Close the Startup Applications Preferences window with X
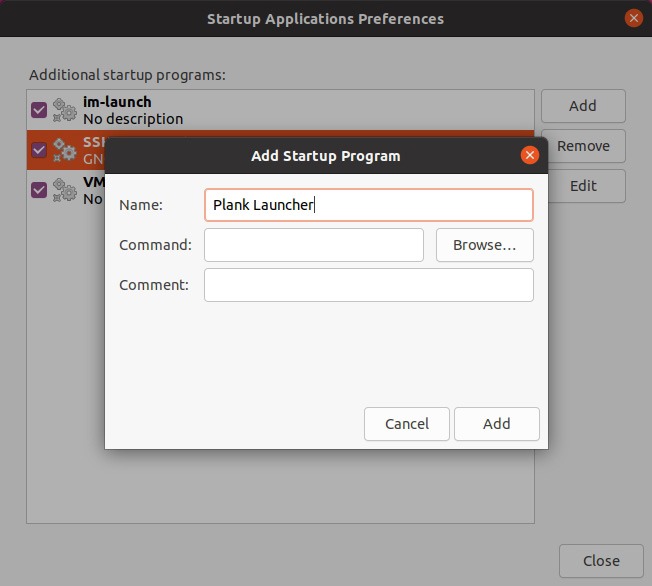The height and width of the screenshot is (586, 652). coord(634,18)
